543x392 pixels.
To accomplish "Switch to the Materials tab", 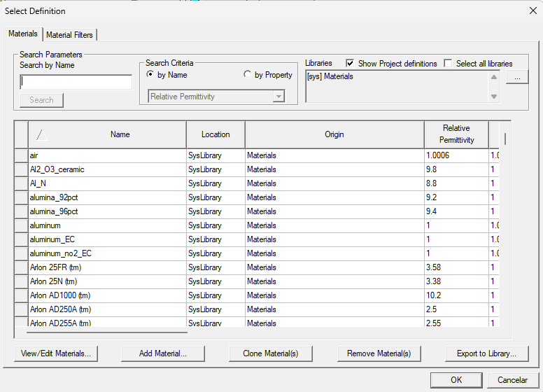I will click(23, 34).
